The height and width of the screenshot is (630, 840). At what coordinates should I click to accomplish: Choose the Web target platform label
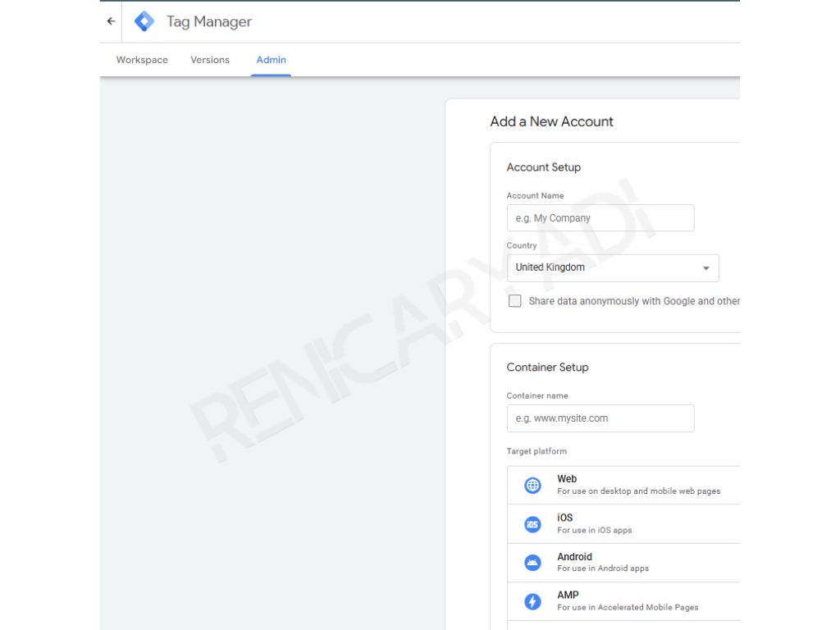(567, 479)
